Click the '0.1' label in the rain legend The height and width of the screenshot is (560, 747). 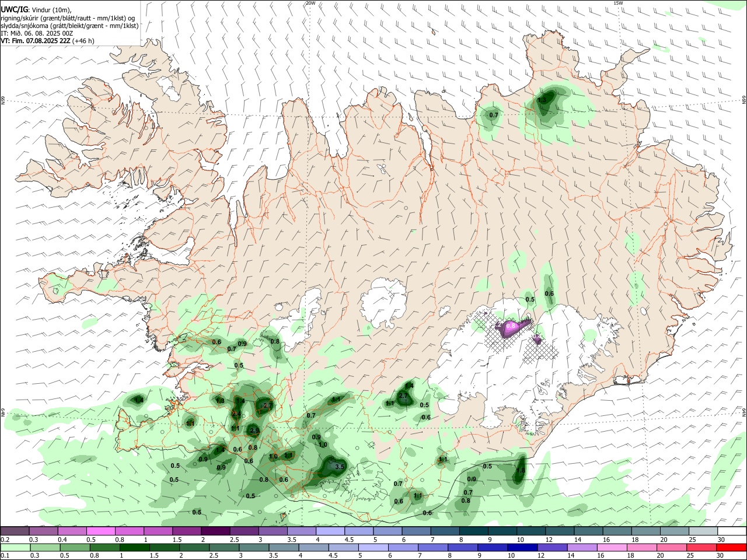coord(5,556)
